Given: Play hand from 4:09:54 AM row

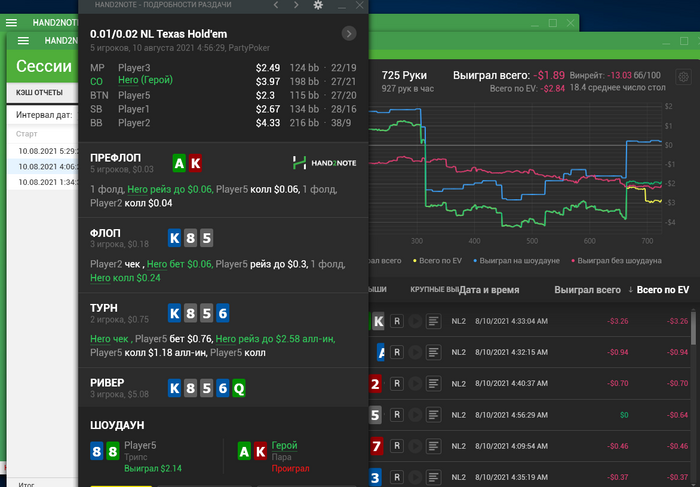Looking at the screenshot, I should tap(415, 446).
